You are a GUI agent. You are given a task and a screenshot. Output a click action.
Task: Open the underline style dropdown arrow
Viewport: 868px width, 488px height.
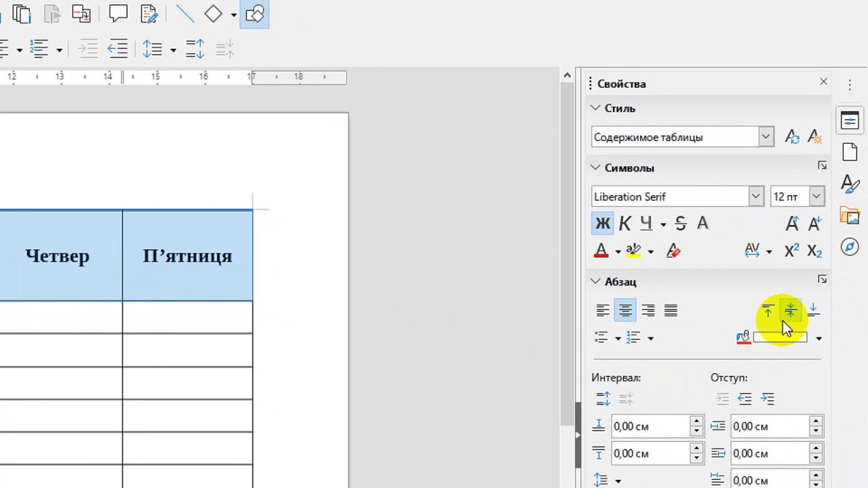[x=663, y=224]
